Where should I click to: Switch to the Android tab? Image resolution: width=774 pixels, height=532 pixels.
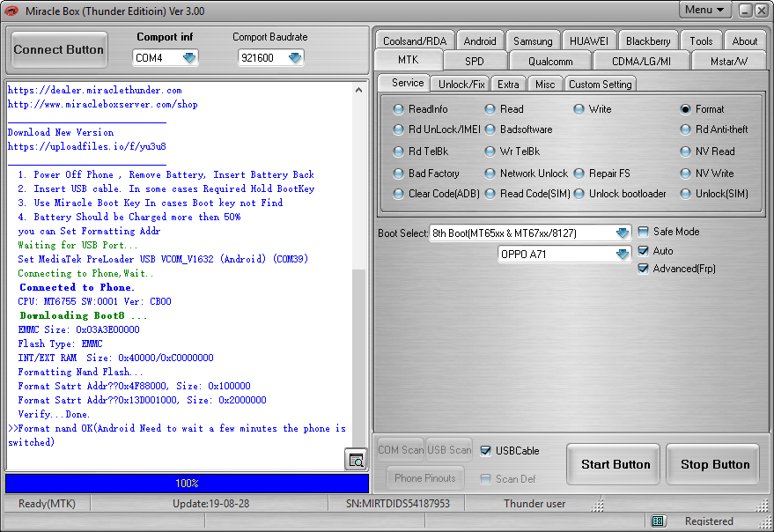[x=480, y=41]
